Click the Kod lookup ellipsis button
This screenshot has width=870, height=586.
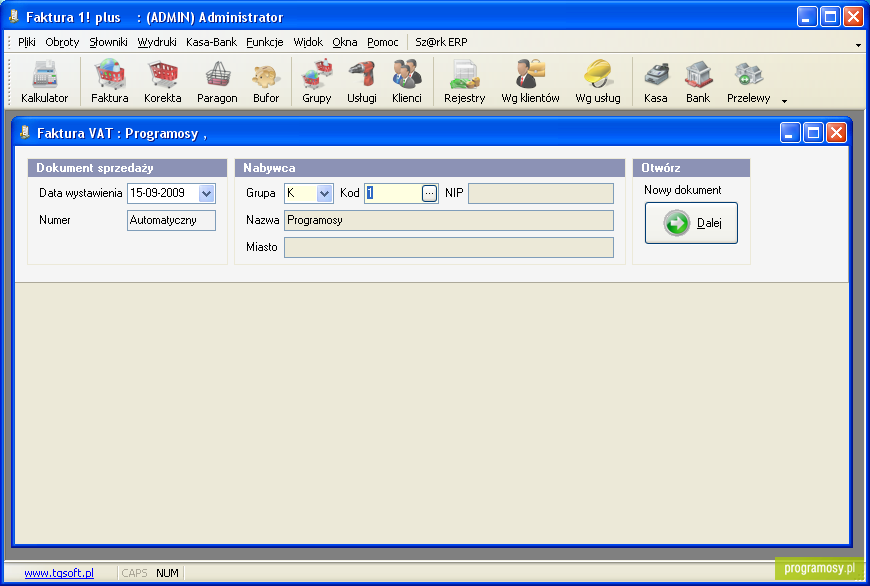point(429,193)
